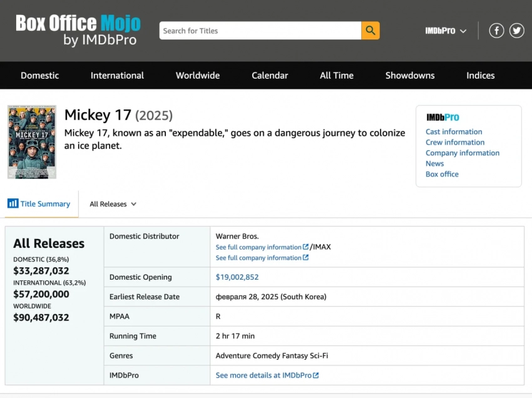Viewport: 532px width, 398px height.
Task: Open See more details at IMDbPro
Action: click(x=267, y=375)
